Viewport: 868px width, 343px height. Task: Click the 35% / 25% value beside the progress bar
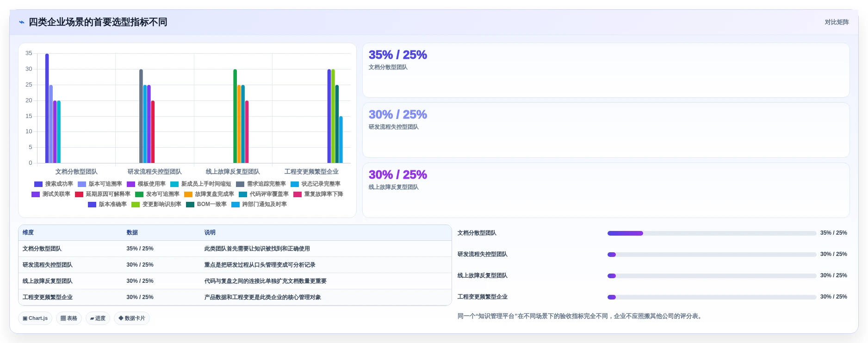coord(833,233)
